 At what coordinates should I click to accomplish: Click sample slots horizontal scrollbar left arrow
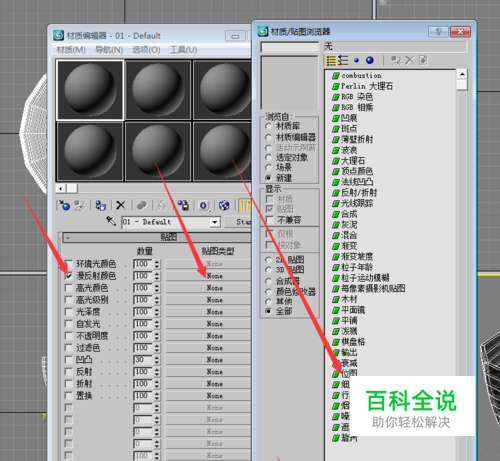click(60, 189)
